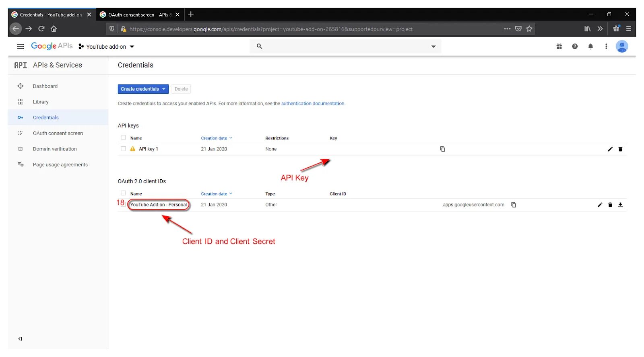644x357 pixels.
Task: Copy the API key 1 value
Action: 442,149
